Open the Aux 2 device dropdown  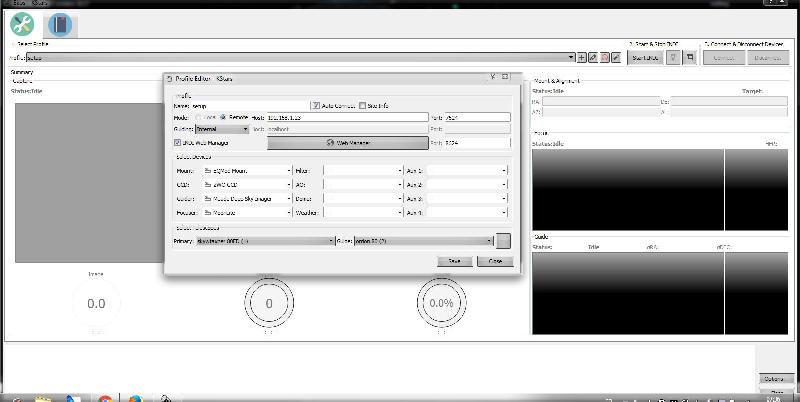click(467, 185)
